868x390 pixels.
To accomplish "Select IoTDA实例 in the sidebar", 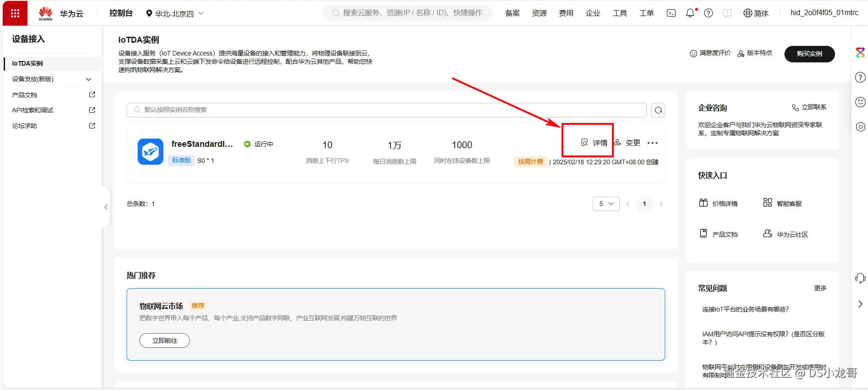I will 52,63.
